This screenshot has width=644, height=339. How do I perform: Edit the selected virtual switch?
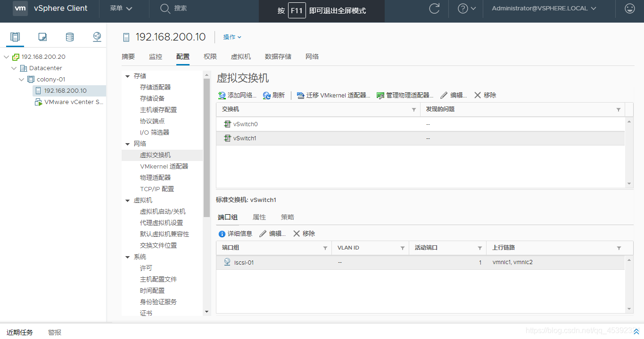pyautogui.click(x=454, y=95)
